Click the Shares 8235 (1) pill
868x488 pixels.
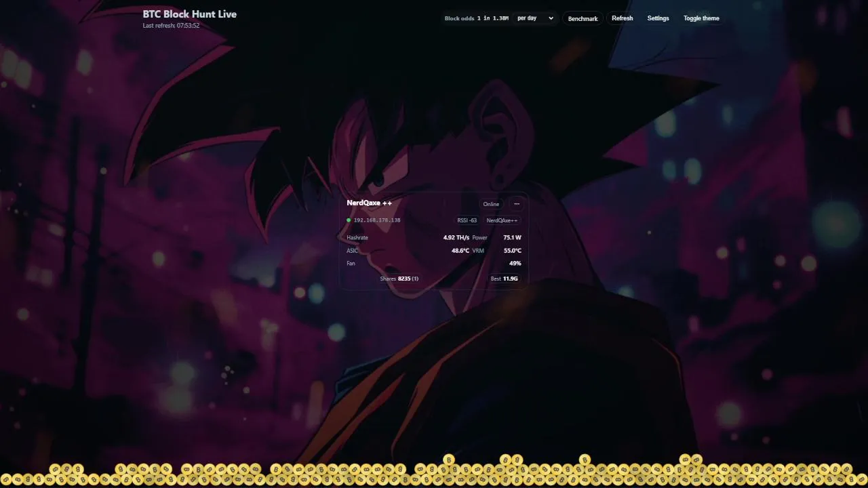click(399, 279)
